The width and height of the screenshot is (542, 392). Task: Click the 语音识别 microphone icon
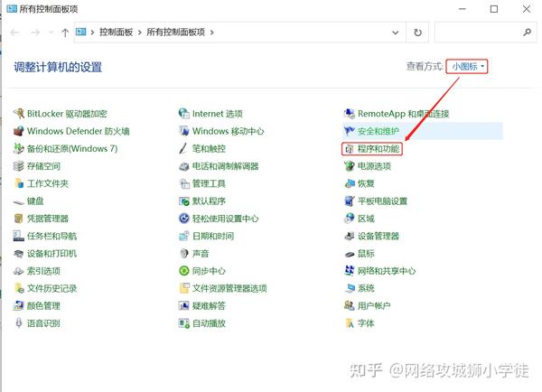click(x=18, y=323)
